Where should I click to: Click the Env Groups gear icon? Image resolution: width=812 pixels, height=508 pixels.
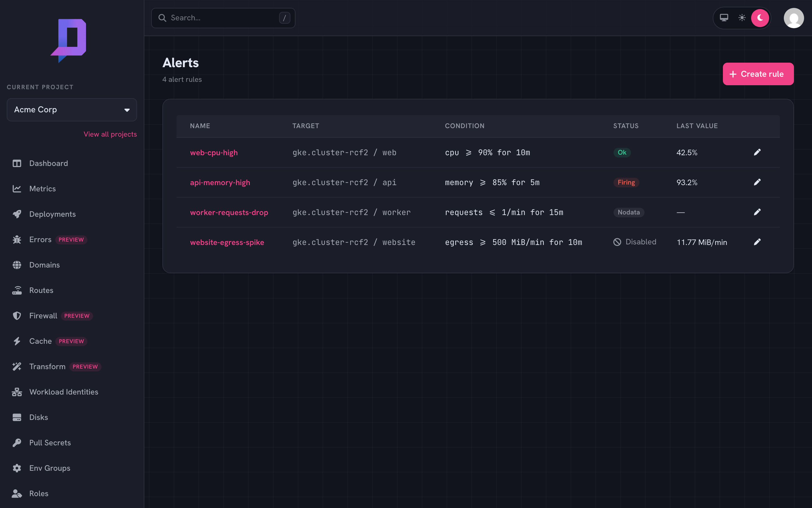(x=17, y=468)
